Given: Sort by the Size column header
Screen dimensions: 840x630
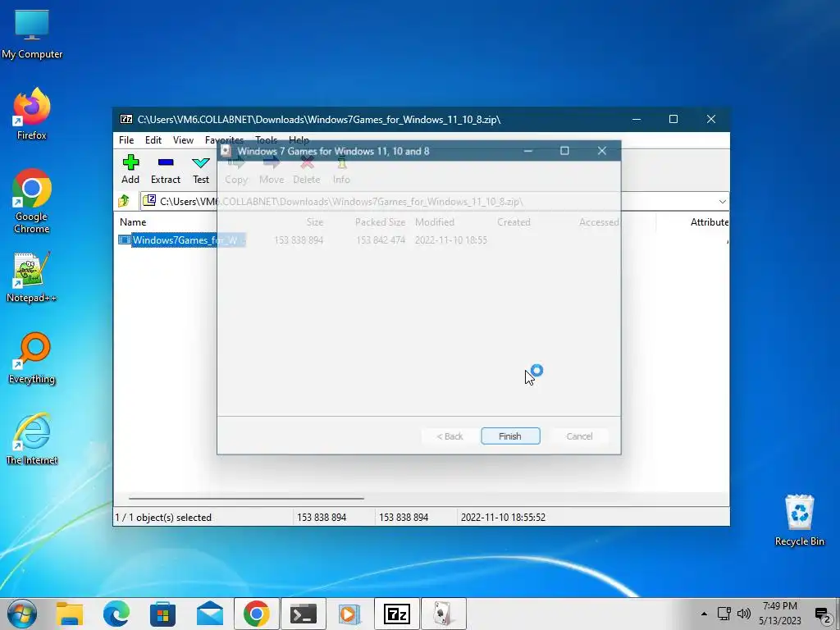Looking at the screenshot, I should pos(315,221).
